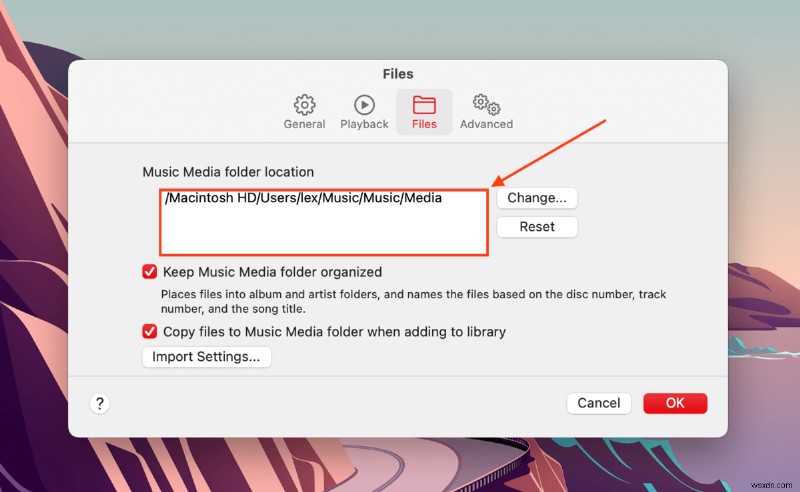Open Import Settings...
The width and height of the screenshot is (800, 492).
pos(206,357)
